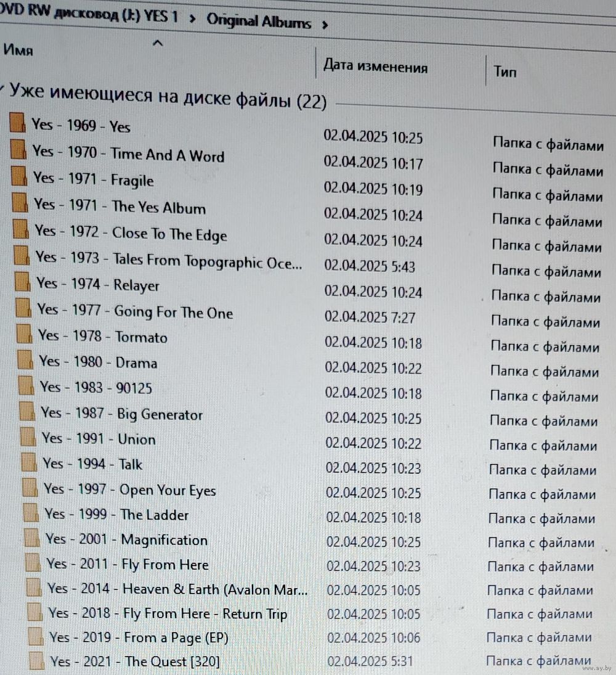Click the 2011 Fly From Here folder icon
Viewport: 616px width, 675px height.
(x=33, y=562)
